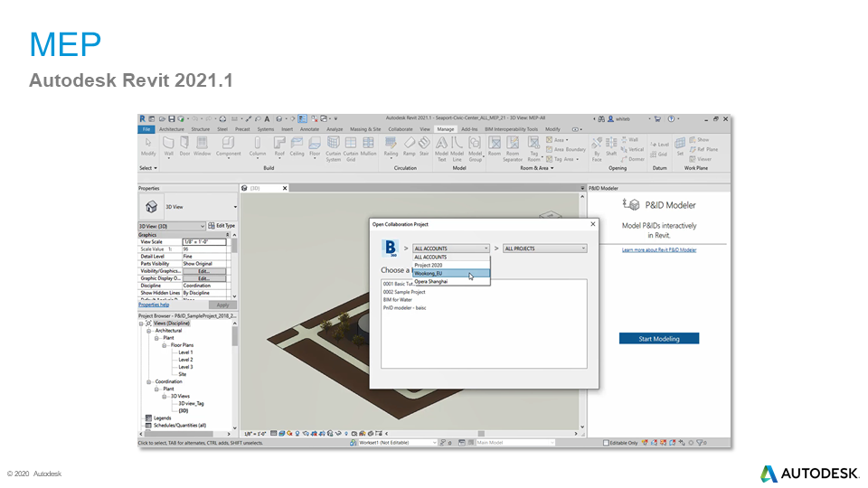
Task: Open the ALL PROJECTS dropdown
Action: [544, 249]
